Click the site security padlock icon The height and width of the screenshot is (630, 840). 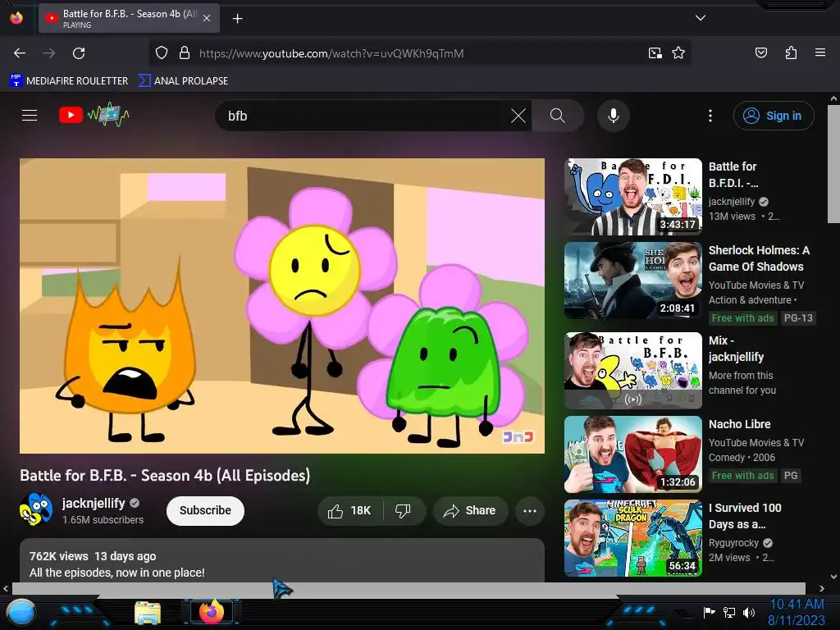[x=185, y=53]
